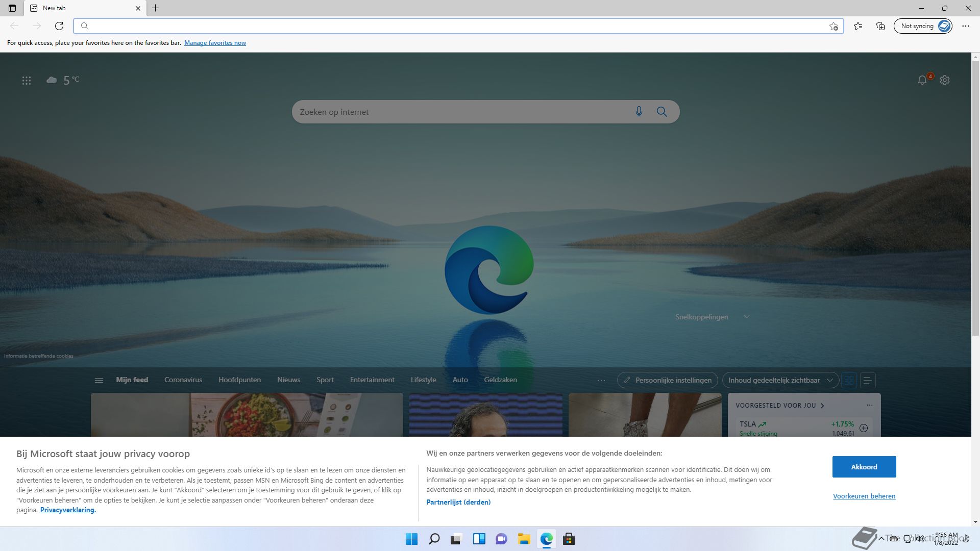The image size is (980, 551).
Task: Submit search with the magnifier icon
Action: point(662,112)
